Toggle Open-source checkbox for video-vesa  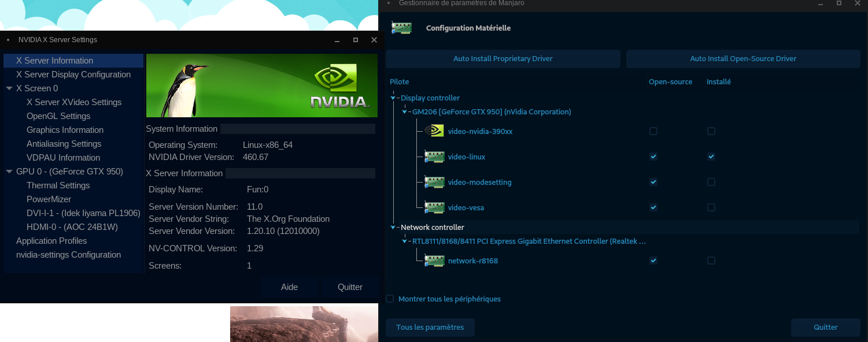coord(653,207)
